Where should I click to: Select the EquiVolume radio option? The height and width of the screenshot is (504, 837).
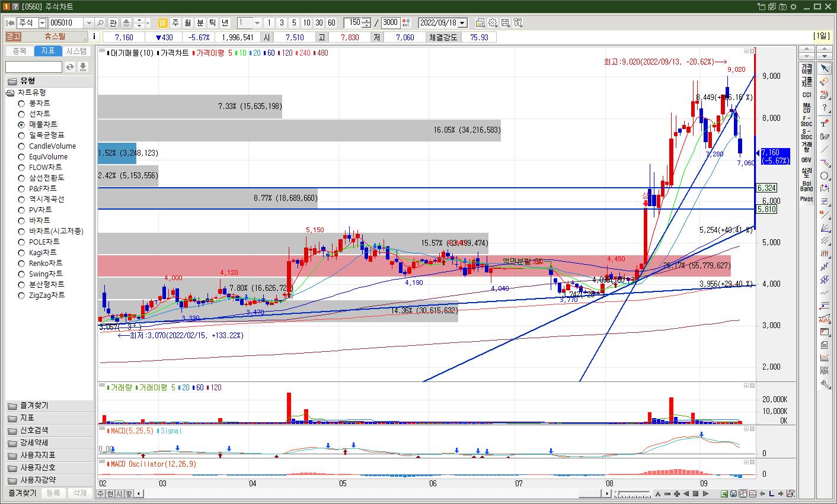pos(21,156)
